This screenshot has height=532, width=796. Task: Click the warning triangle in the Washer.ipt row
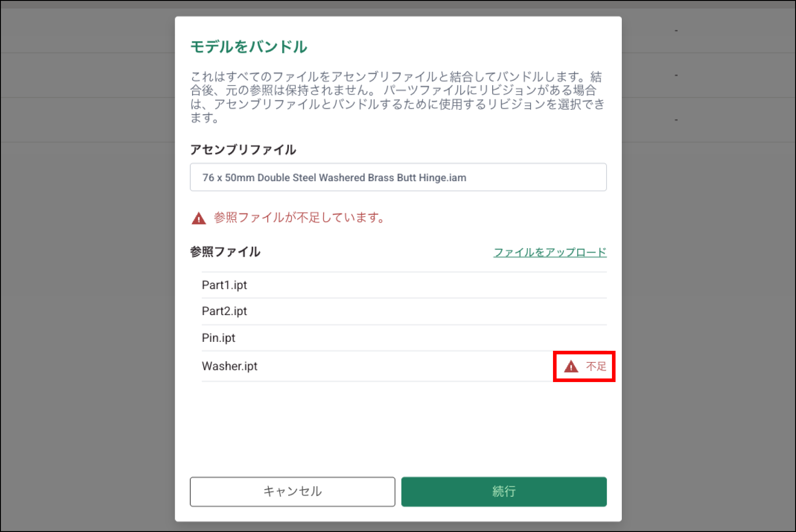[571, 367]
